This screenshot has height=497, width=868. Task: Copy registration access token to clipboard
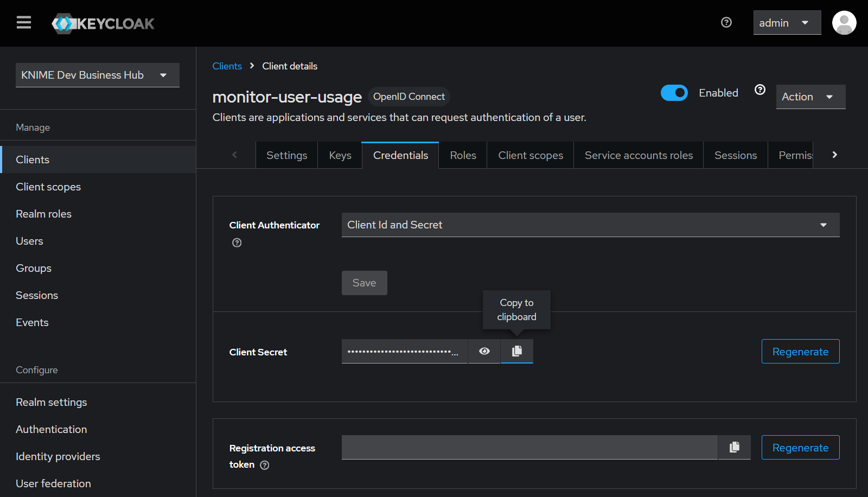(735, 447)
